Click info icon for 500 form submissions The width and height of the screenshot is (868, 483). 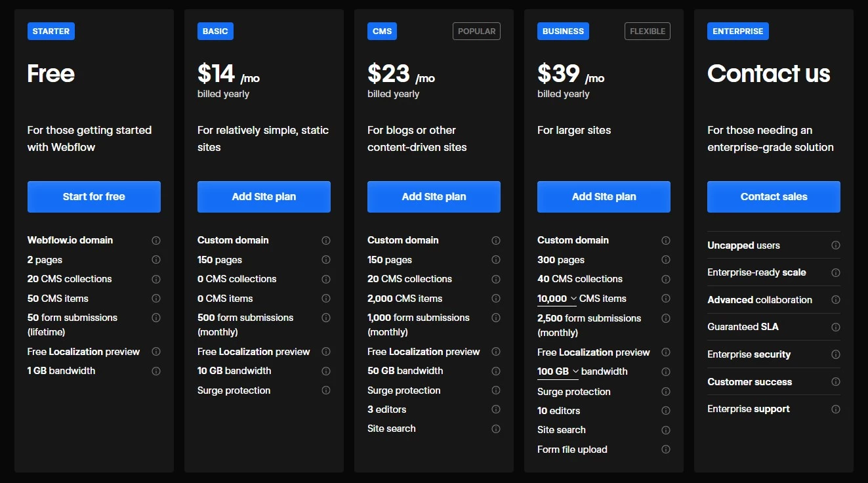(x=326, y=318)
